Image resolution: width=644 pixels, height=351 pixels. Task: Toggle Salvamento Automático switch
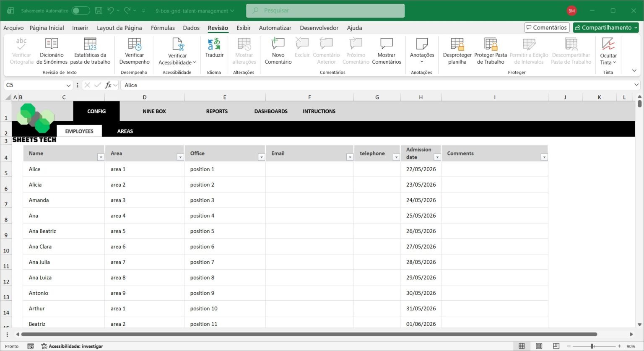pyautogui.click(x=80, y=10)
